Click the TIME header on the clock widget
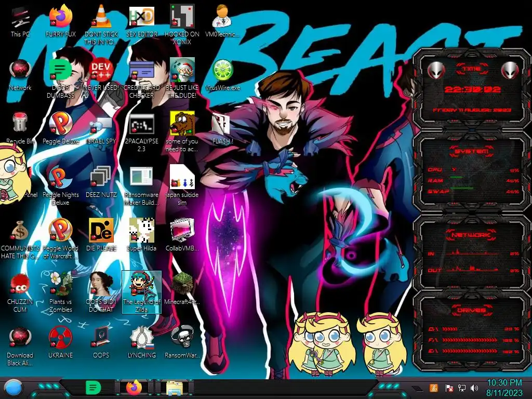This screenshot has width=532, height=399. [472, 69]
